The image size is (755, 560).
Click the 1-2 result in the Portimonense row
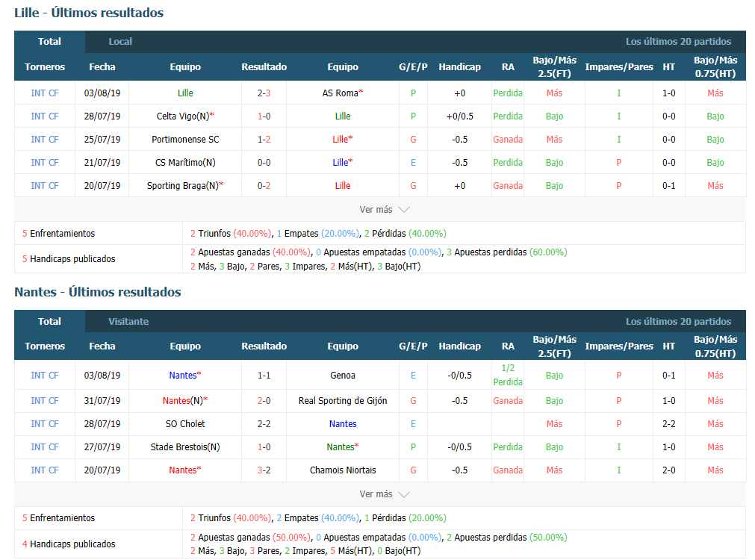(x=264, y=139)
